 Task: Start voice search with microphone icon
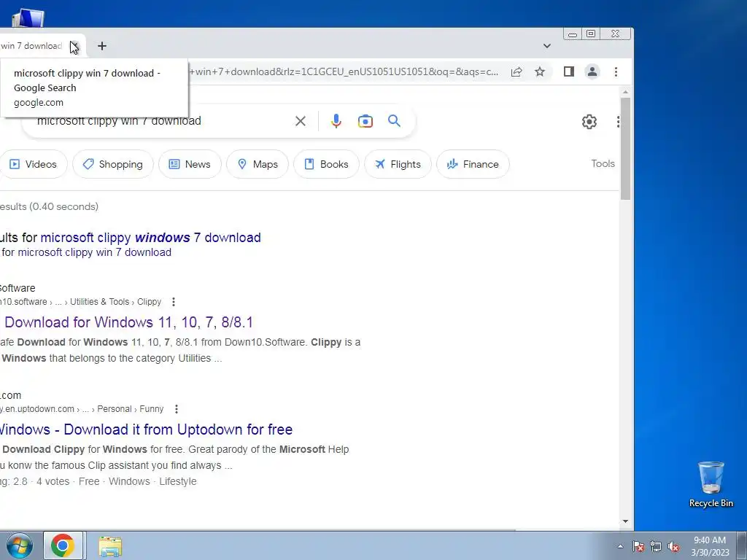click(x=336, y=121)
